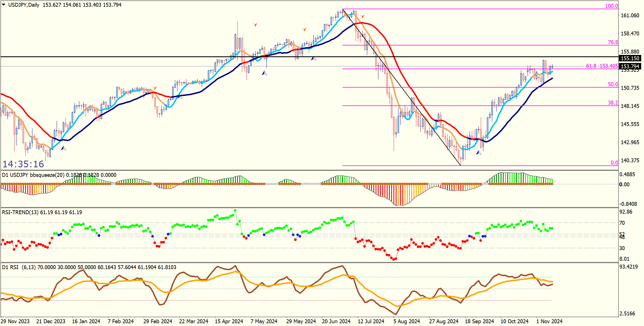
Task: Click the 5 Aug 2024 date on the time axis
Action: pos(407,321)
